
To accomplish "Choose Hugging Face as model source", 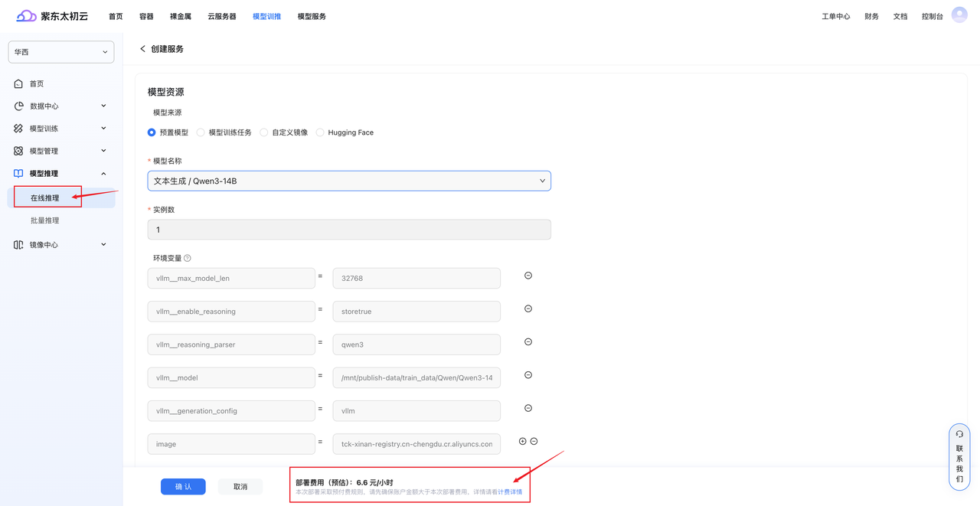I will [320, 132].
